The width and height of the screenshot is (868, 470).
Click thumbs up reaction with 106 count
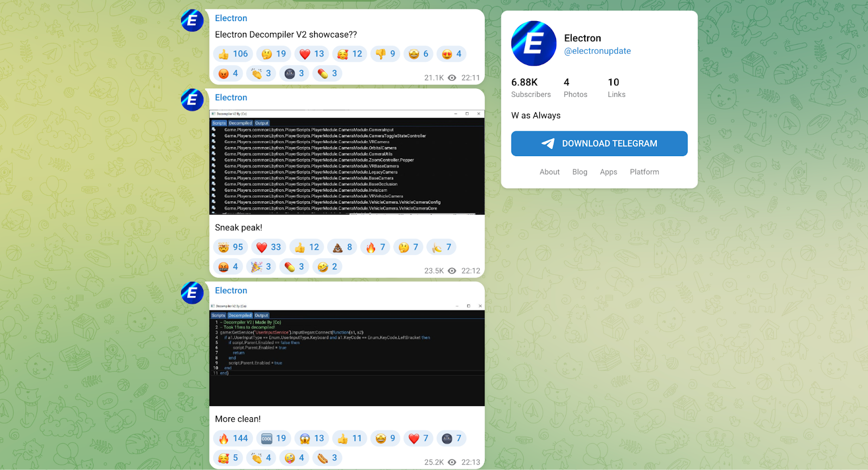(233, 54)
